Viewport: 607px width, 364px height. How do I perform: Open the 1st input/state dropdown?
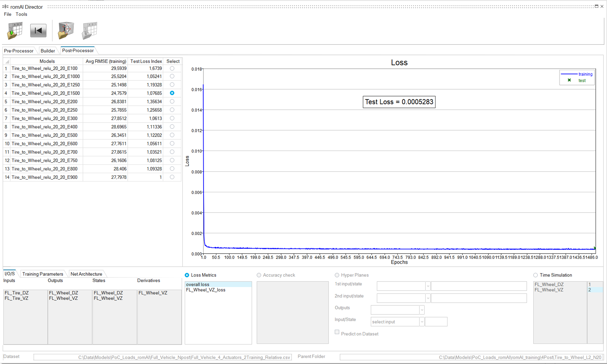click(x=428, y=286)
